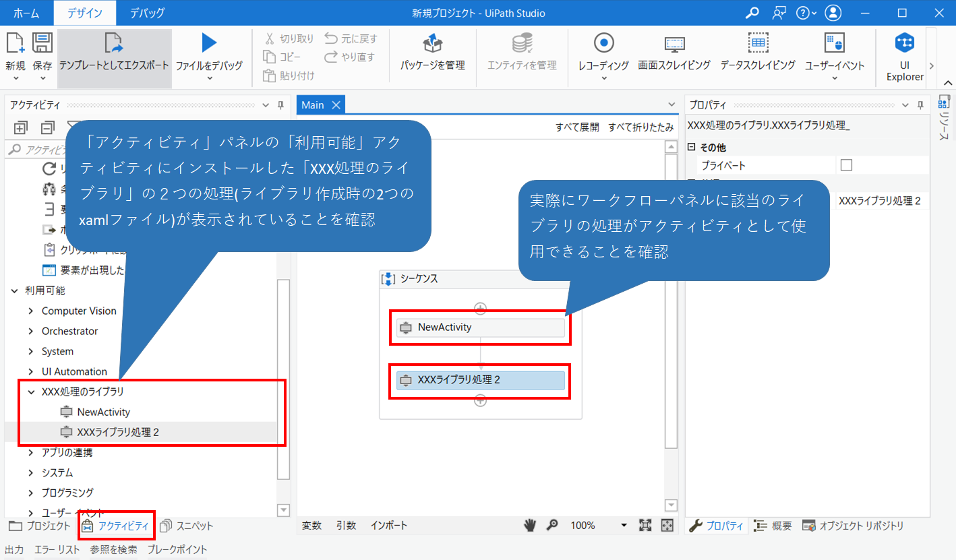Viewport: 956px width, 560px height.
Task: Click fit-to-screen icon in designer footer
Action: (x=645, y=526)
